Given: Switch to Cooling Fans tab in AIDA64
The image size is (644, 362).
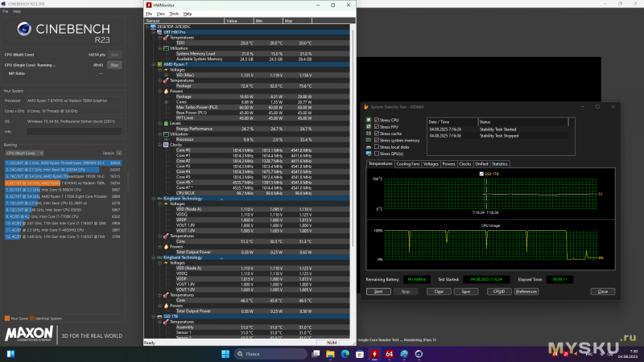Looking at the screenshot, I should tap(408, 164).
